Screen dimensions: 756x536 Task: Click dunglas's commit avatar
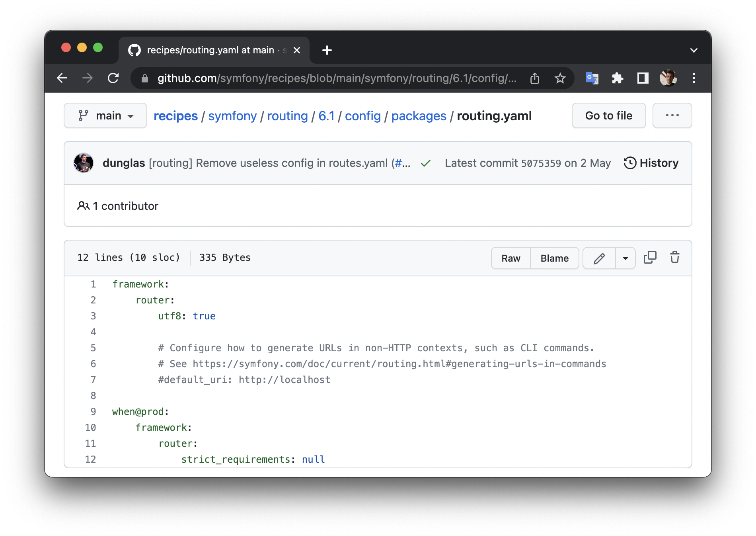click(x=84, y=163)
